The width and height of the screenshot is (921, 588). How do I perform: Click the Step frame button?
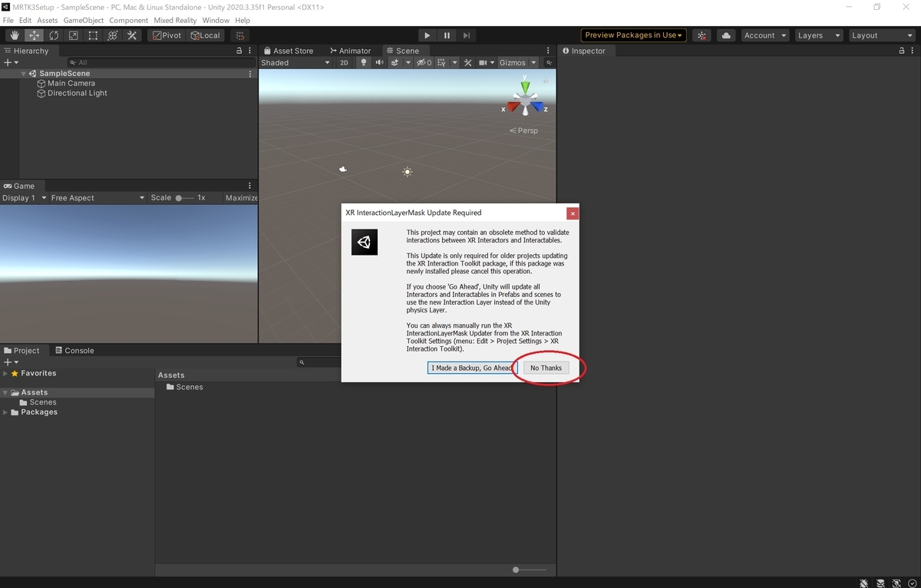pos(466,35)
